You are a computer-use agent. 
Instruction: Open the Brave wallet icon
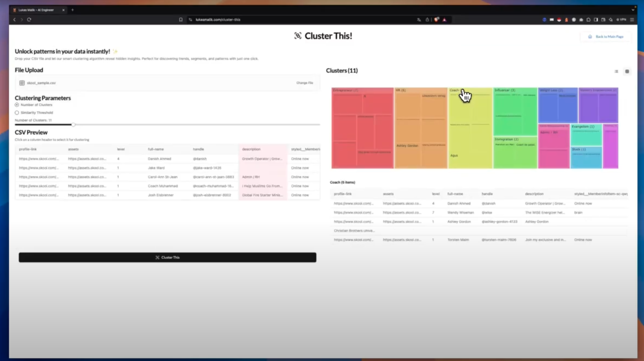coord(603,20)
